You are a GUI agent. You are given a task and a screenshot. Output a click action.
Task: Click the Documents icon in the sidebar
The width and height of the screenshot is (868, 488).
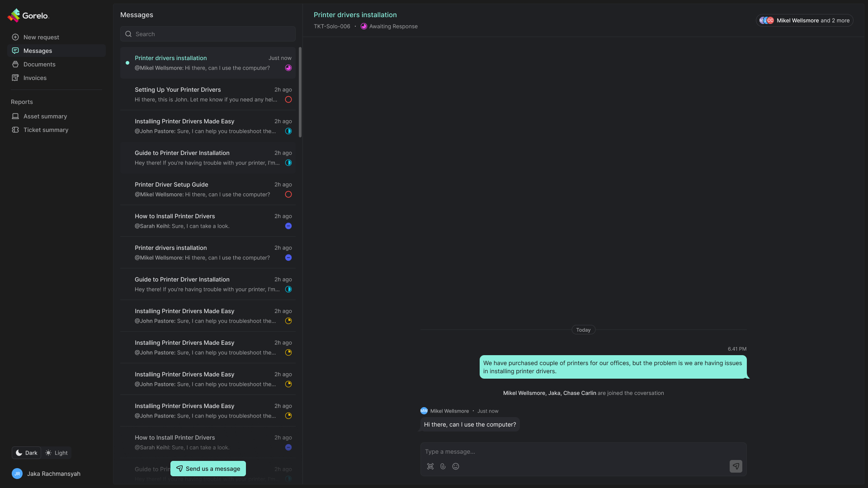[15, 64]
